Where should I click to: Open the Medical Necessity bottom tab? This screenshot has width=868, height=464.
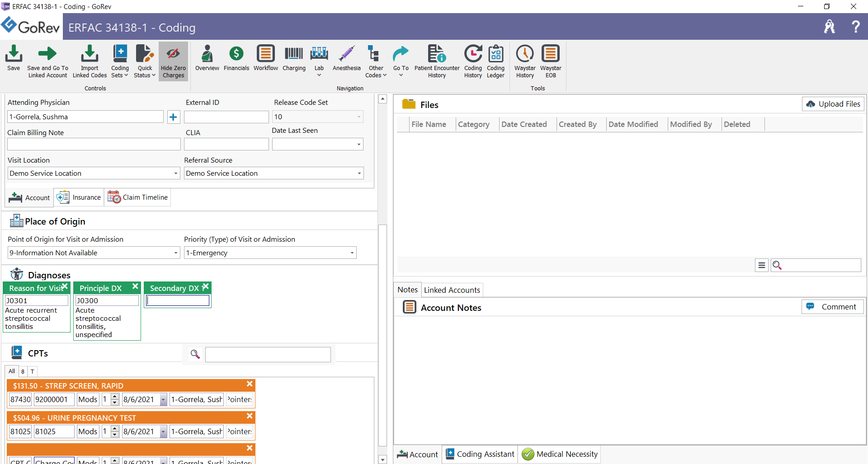(560, 454)
